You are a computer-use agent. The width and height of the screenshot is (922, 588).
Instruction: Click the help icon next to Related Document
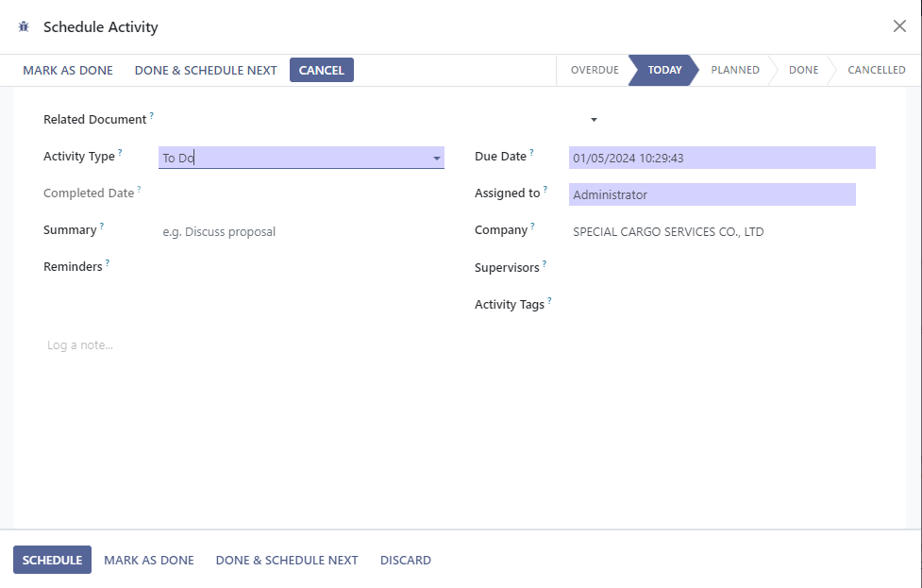(x=152, y=113)
